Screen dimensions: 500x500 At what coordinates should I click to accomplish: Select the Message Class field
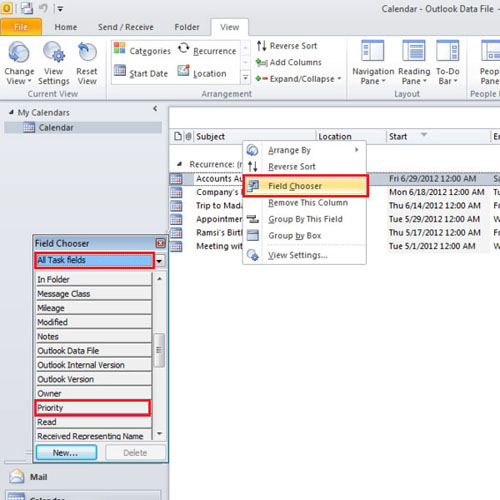(94, 294)
